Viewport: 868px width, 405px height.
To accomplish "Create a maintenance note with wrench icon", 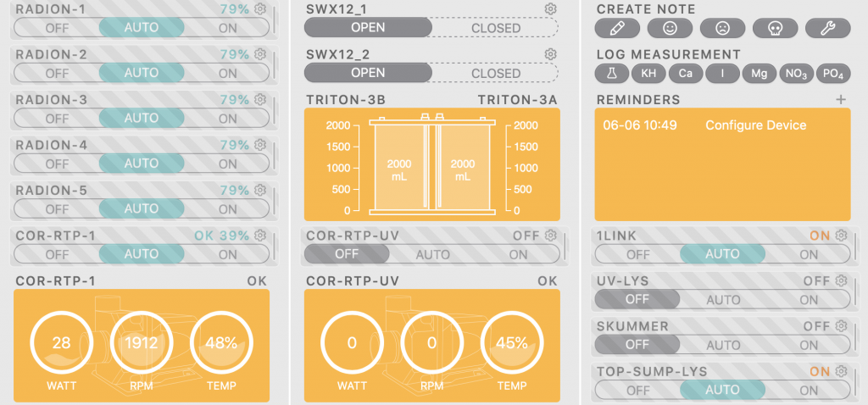I will [x=827, y=28].
